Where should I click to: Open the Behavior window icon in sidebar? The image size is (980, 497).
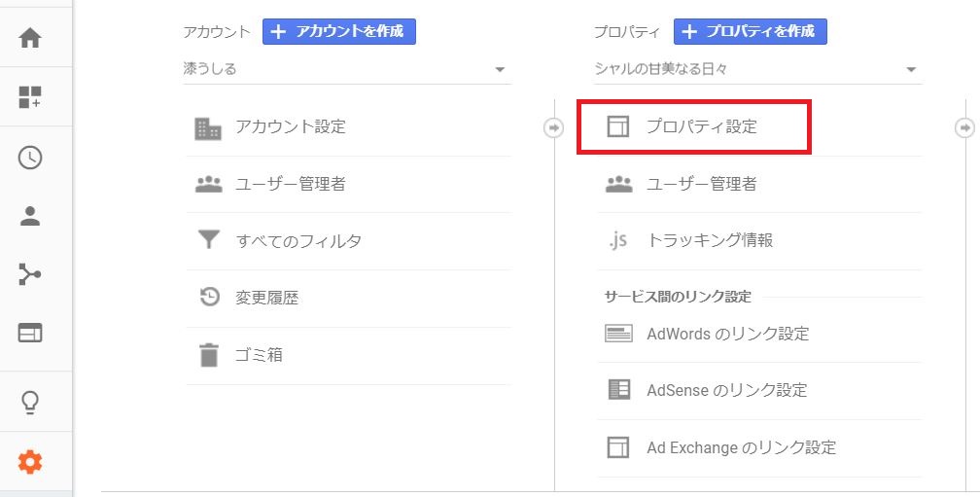[x=30, y=333]
